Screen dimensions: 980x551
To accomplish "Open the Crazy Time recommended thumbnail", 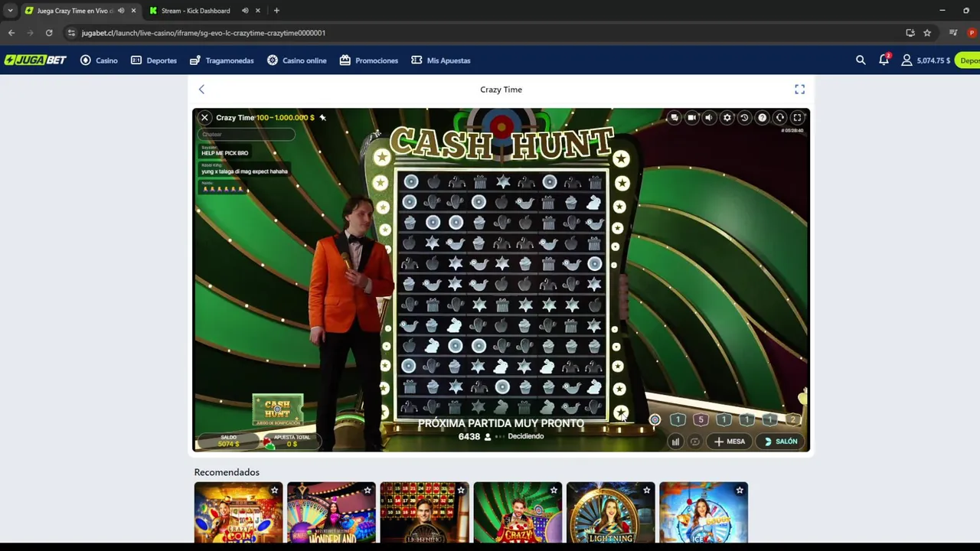I will [x=518, y=512].
